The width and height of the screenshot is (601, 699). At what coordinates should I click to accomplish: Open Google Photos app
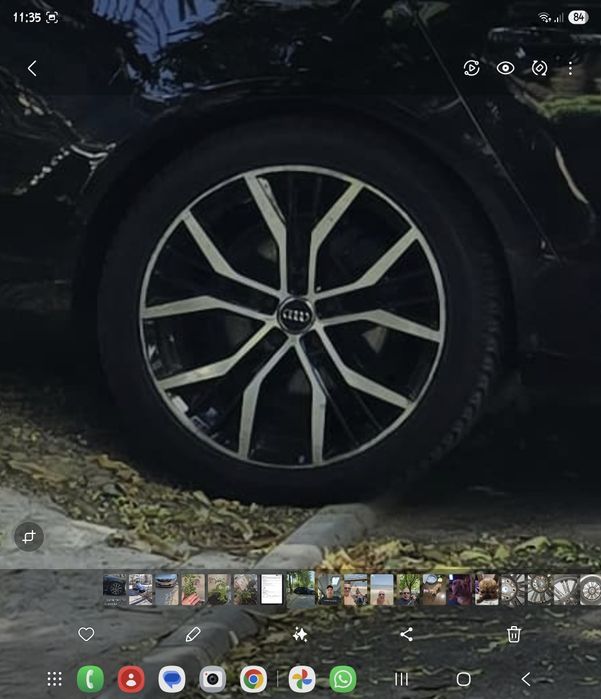[x=302, y=679]
